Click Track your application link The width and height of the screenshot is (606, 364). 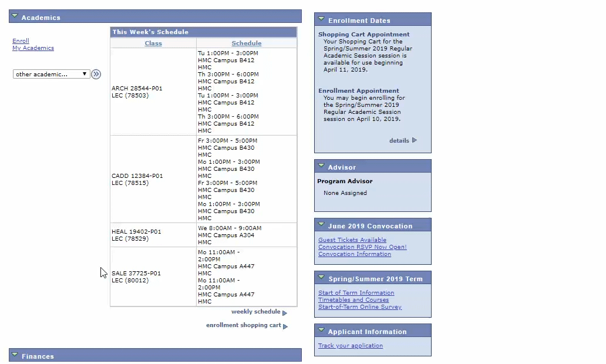[x=351, y=346]
